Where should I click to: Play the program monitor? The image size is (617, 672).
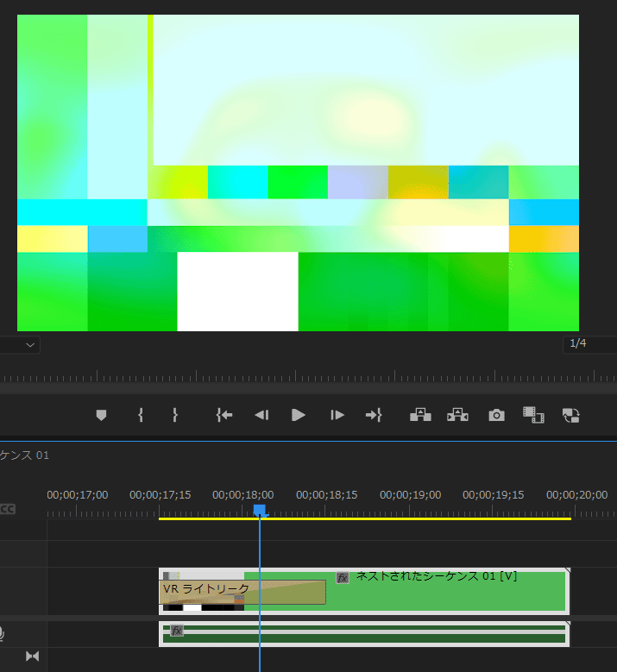click(x=298, y=415)
